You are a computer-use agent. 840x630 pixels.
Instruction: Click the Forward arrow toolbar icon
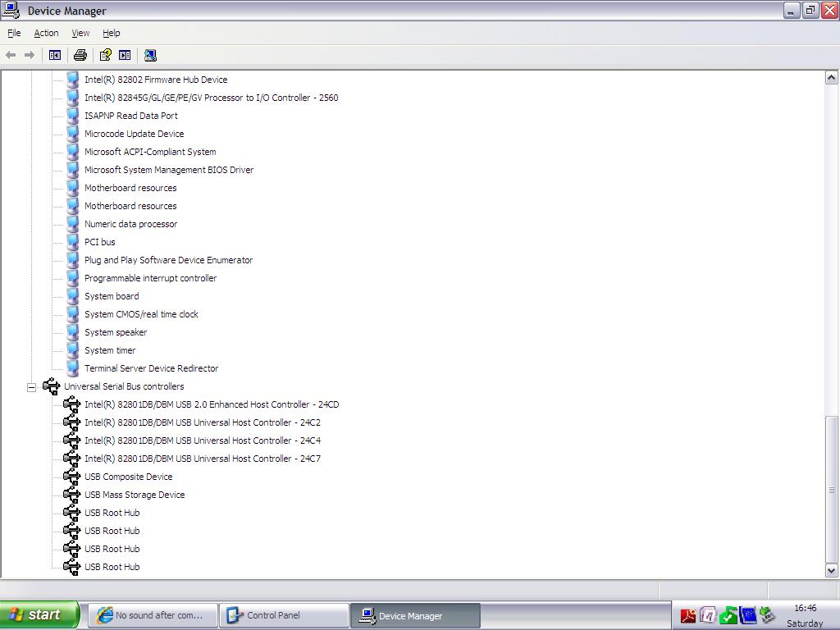(x=30, y=55)
